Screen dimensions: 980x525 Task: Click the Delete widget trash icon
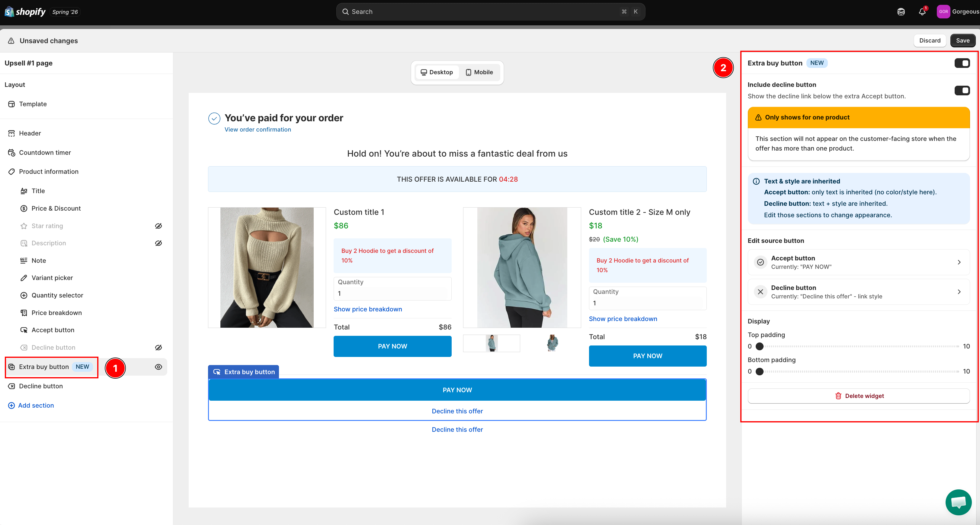coord(838,396)
